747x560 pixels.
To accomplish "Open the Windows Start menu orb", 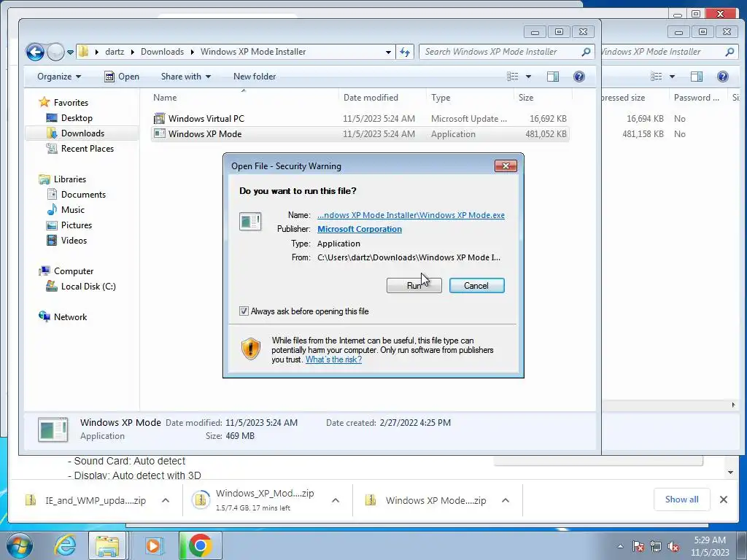I will 19,545.
